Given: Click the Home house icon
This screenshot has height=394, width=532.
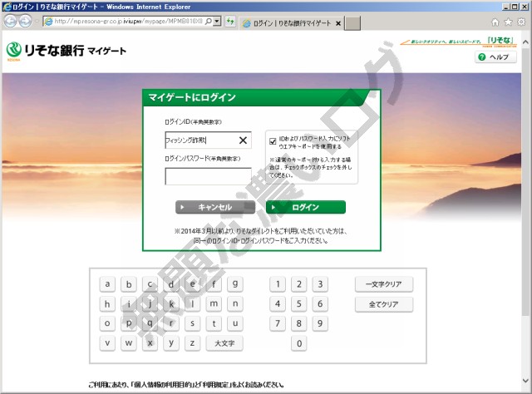Looking at the screenshot, I should click(x=495, y=22).
